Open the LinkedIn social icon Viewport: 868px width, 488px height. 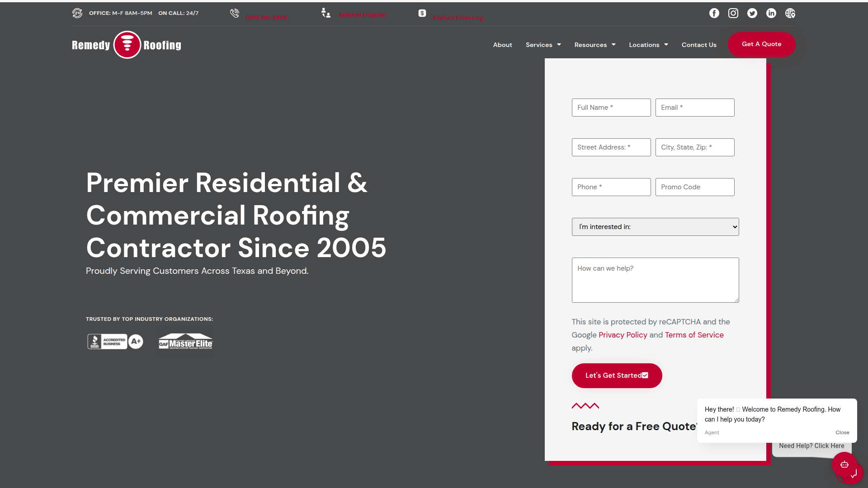click(x=771, y=13)
